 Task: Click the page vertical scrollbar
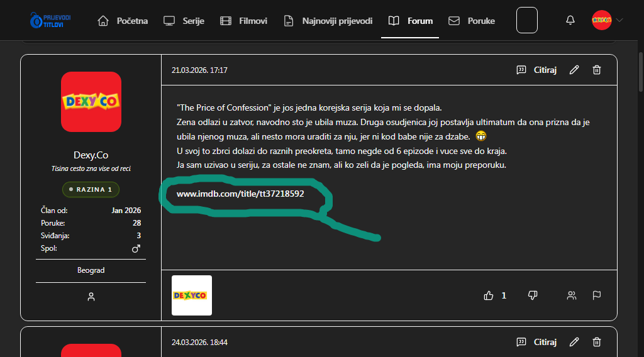(x=641, y=72)
